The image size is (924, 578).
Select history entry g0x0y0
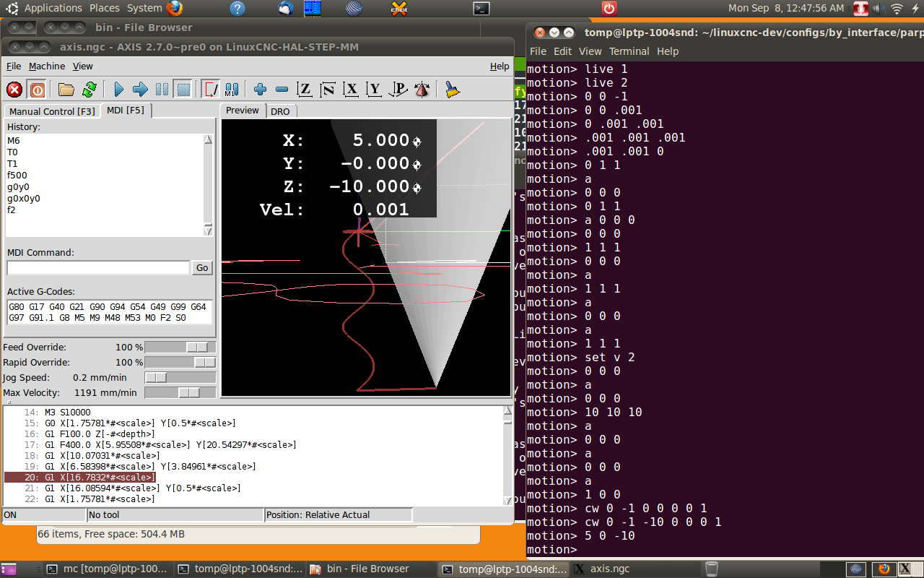coord(24,199)
